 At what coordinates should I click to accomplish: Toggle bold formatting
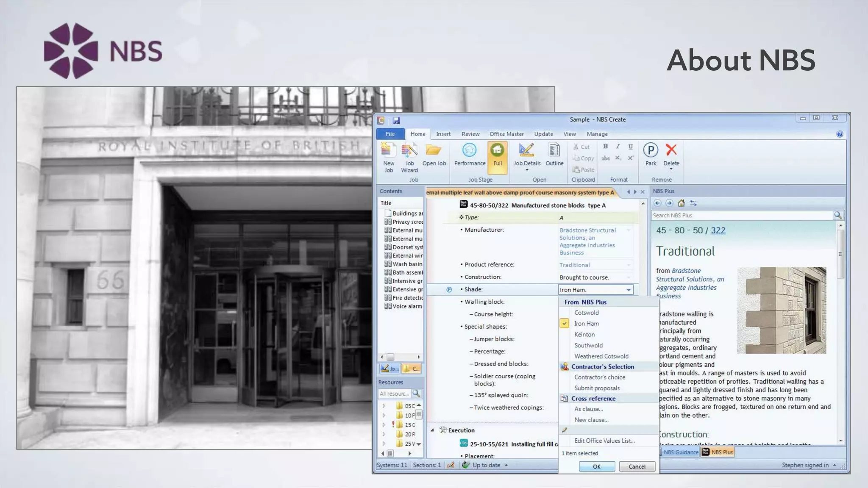pyautogui.click(x=605, y=147)
